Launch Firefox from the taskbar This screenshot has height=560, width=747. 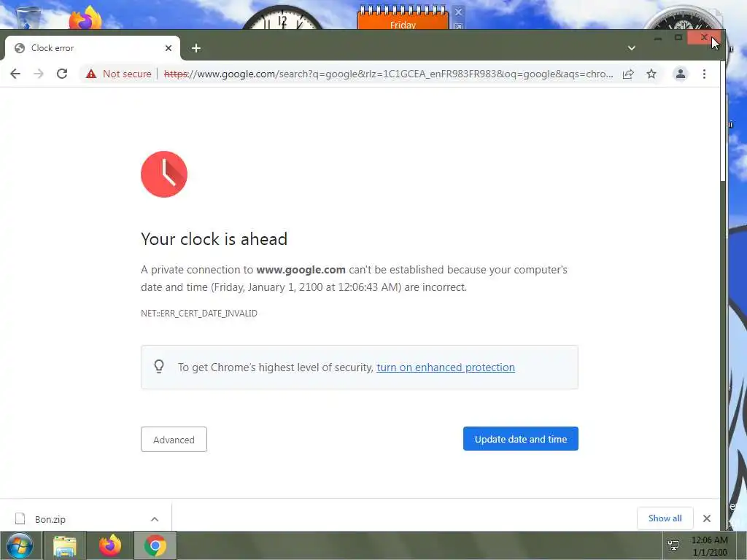110,545
